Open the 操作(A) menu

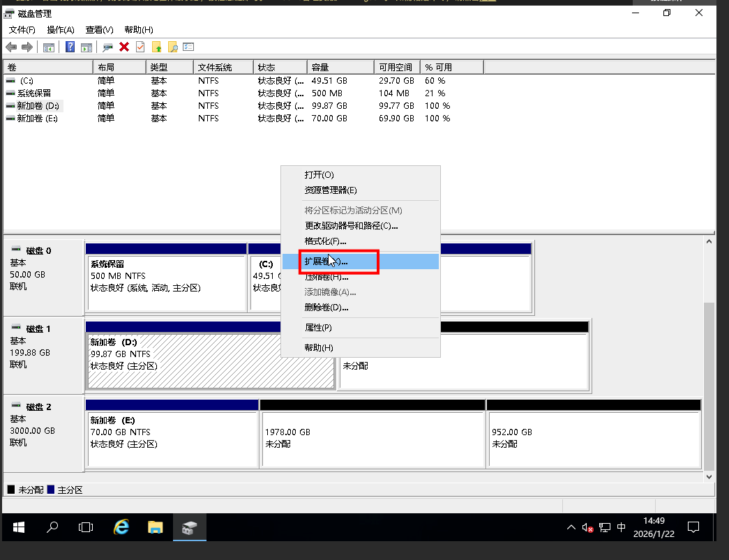[x=60, y=30]
